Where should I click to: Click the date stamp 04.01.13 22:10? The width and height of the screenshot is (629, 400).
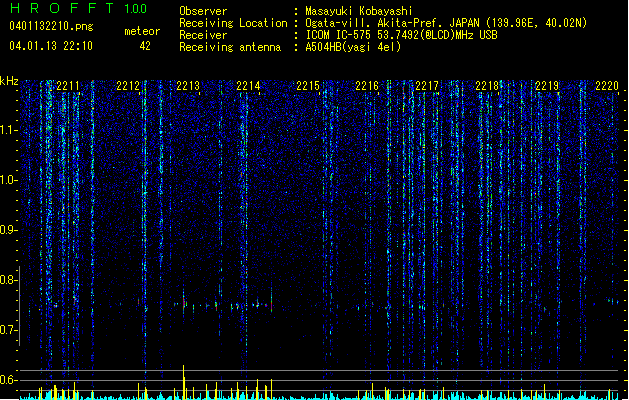click(51, 46)
